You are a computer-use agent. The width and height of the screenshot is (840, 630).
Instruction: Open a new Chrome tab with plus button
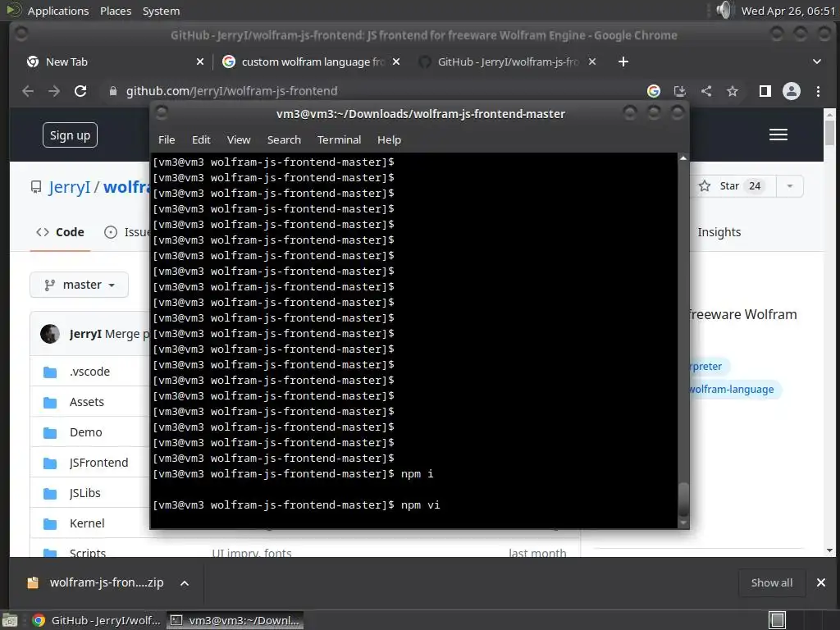[623, 62]
